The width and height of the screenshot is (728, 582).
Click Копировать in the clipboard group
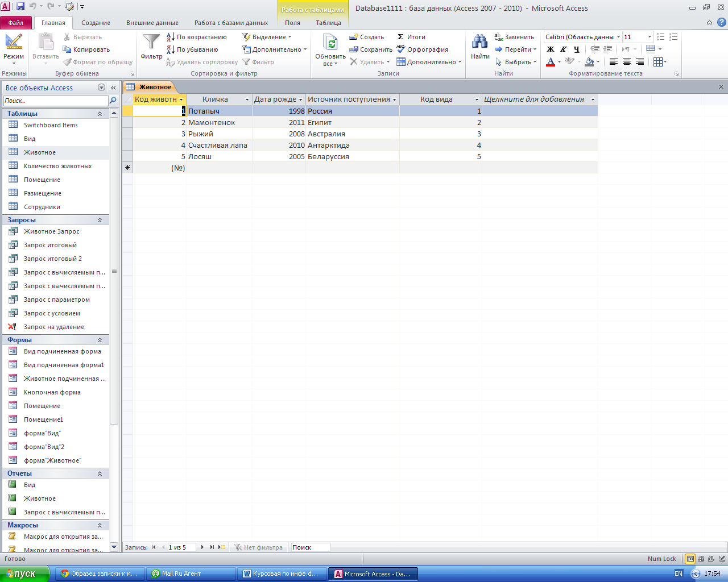86,49
